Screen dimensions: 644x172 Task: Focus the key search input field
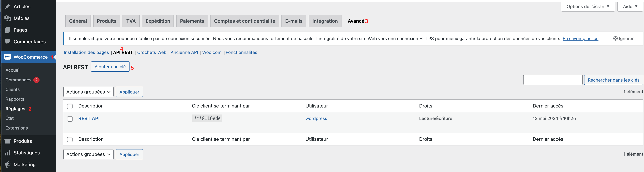tap(553, 80)
